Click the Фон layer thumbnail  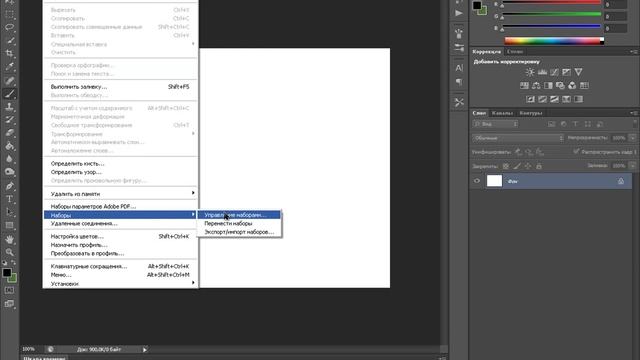494,181
